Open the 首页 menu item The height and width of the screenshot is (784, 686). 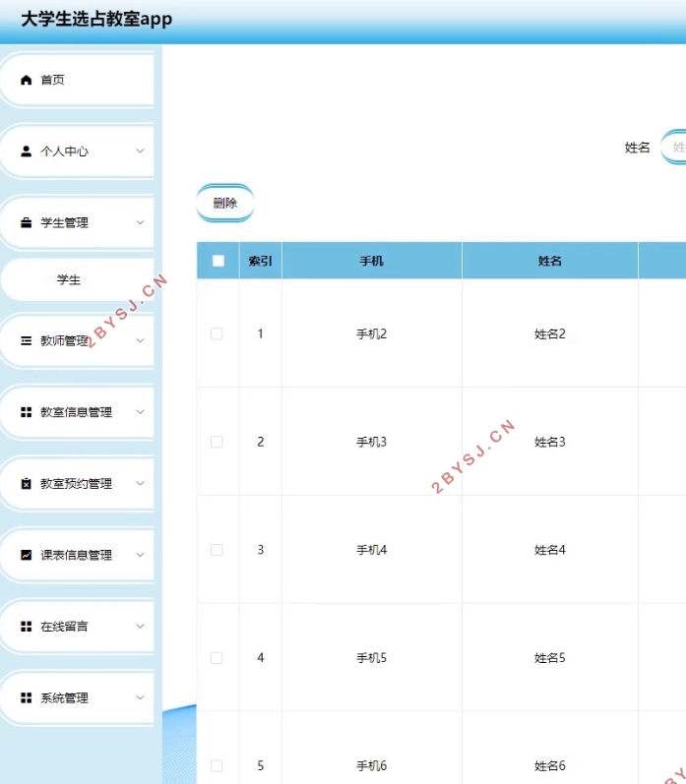pos(77,80)
